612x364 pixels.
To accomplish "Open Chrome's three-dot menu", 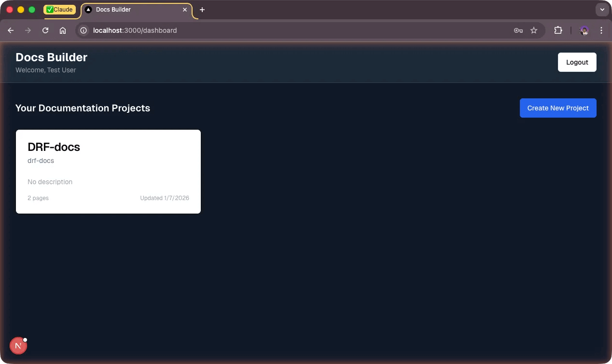I will [x=601, y=30].
